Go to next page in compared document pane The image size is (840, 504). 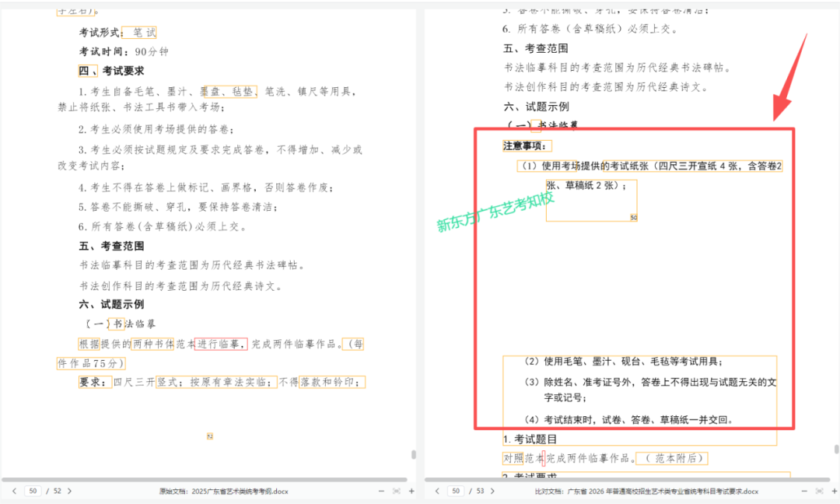pyautogui.click(x=493, y=491)
